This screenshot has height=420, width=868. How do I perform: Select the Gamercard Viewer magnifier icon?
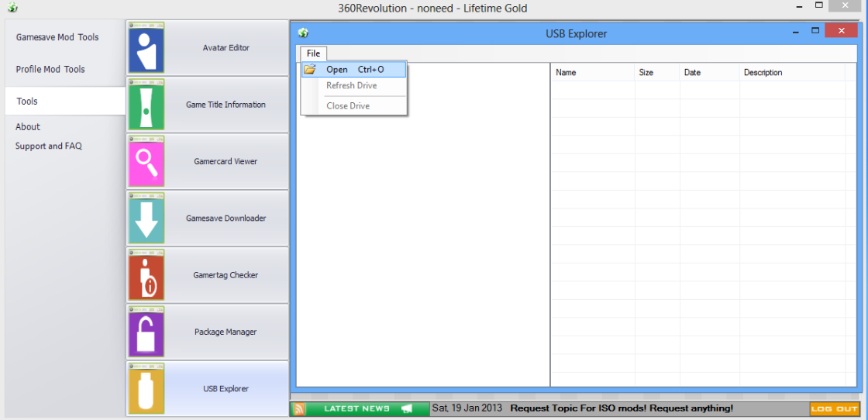coord(146,162)
